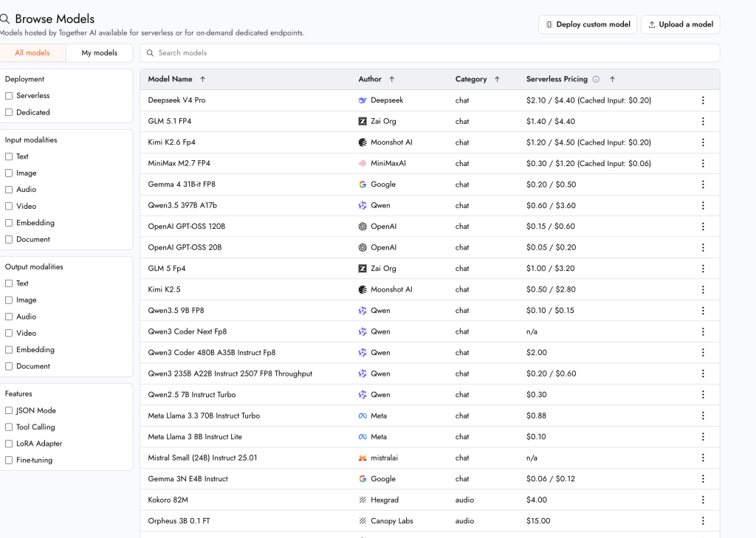
Task: Click the $15.00 pricing cell
Action: pyautogui.click(x=538, y=521)
